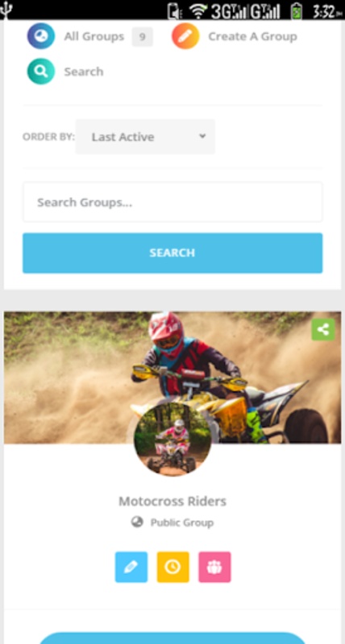Select the All Groups tab label

(94, 36)
